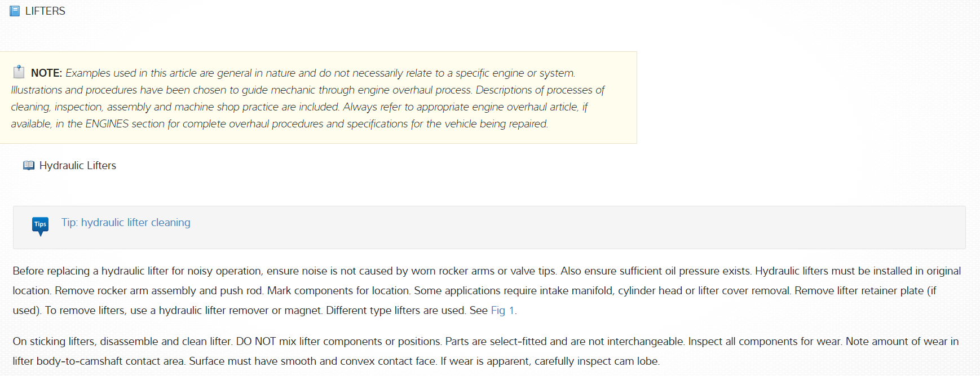Select the LIFTERS heading title
The height and width of the screenshot is (376, 980).
tap(45, 11)
